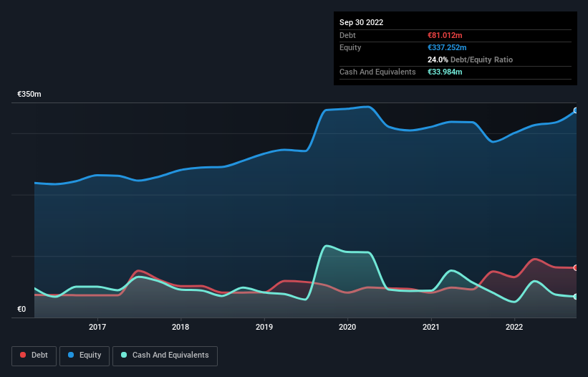
Task: Select the 2021 axis label
Action: click(x=431, y=327)
